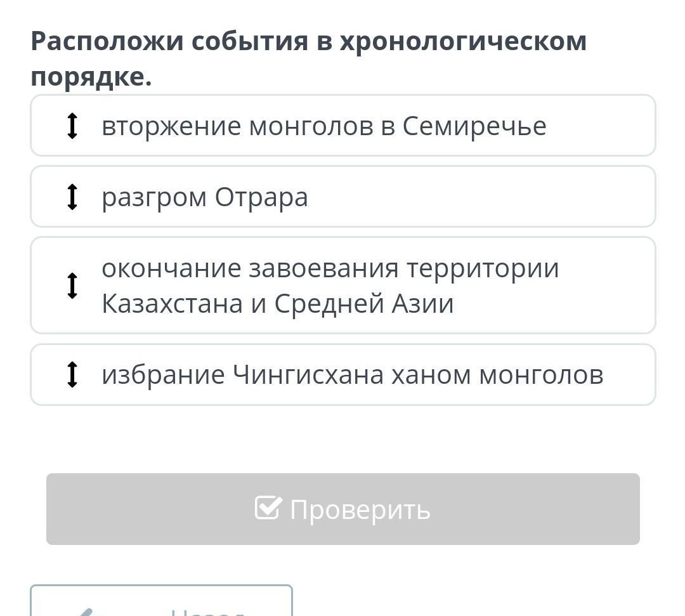Click the sort arrow beside 'избрание Чингисхана ханом монголов'
The width and height of the screenshot is (685, 616).
tap(72, 374)
